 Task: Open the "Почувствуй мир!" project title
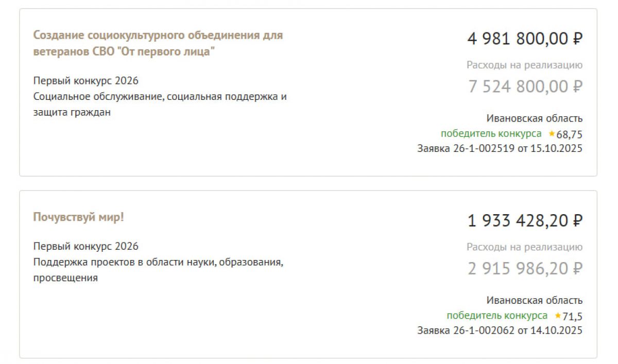[x=79, y=217]
